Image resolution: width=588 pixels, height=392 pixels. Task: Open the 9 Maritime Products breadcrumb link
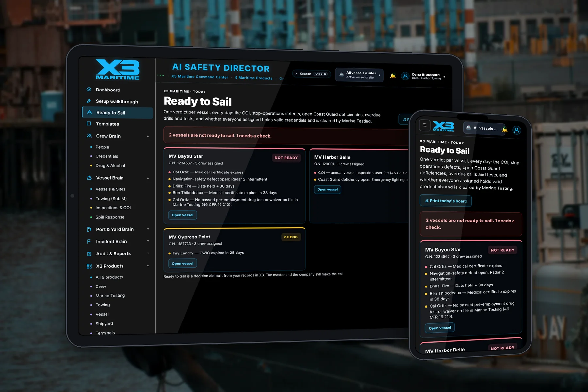tap(254, 78)
